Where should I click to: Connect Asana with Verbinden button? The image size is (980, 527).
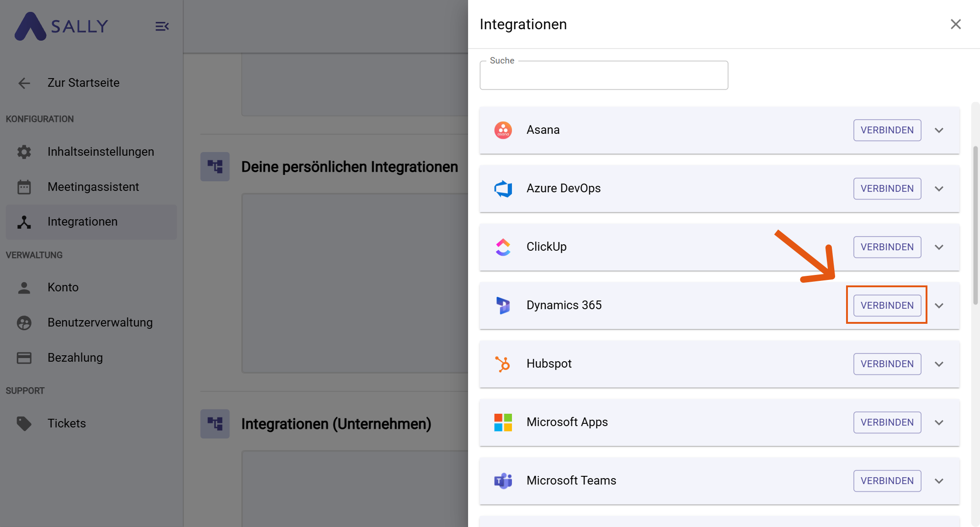(887, 130)
